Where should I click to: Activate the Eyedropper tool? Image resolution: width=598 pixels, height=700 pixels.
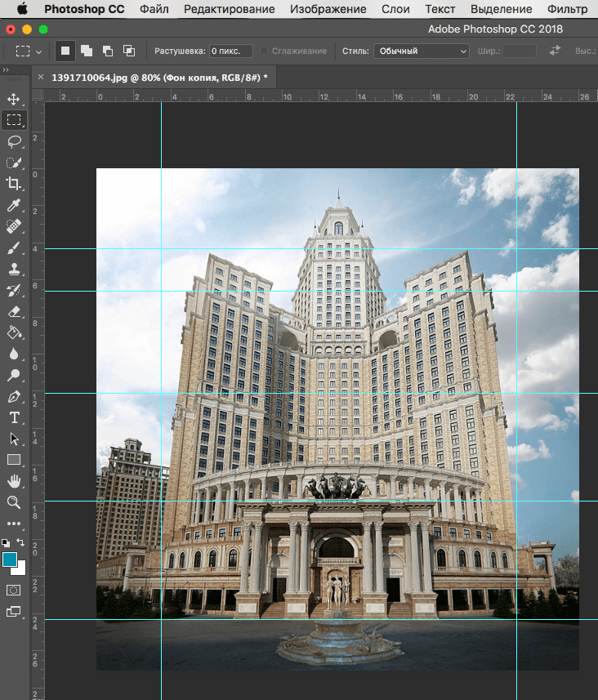(x=14, y=205)
